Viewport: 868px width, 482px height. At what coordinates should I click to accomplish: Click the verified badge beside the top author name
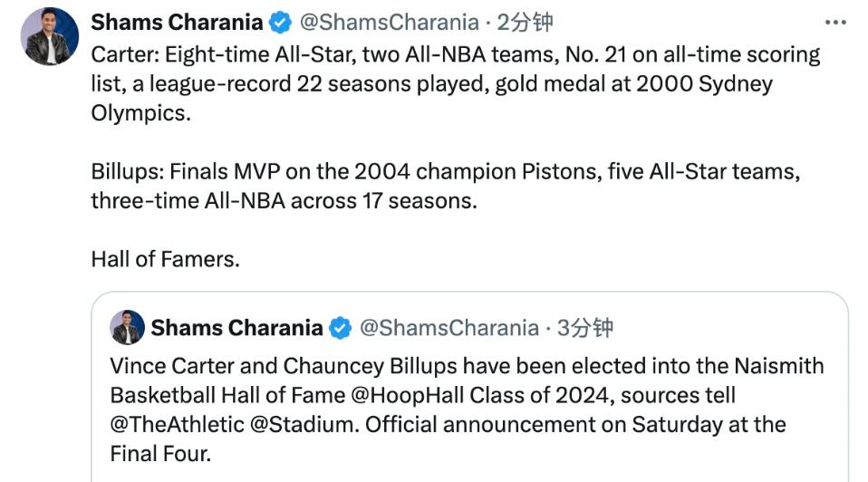pyautogui.click(x=281, y=23)
